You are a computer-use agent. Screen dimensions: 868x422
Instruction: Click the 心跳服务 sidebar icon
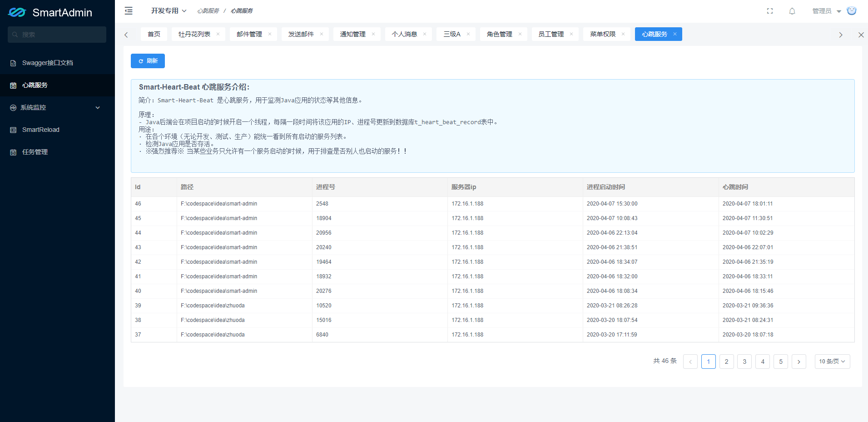point(13,85)
